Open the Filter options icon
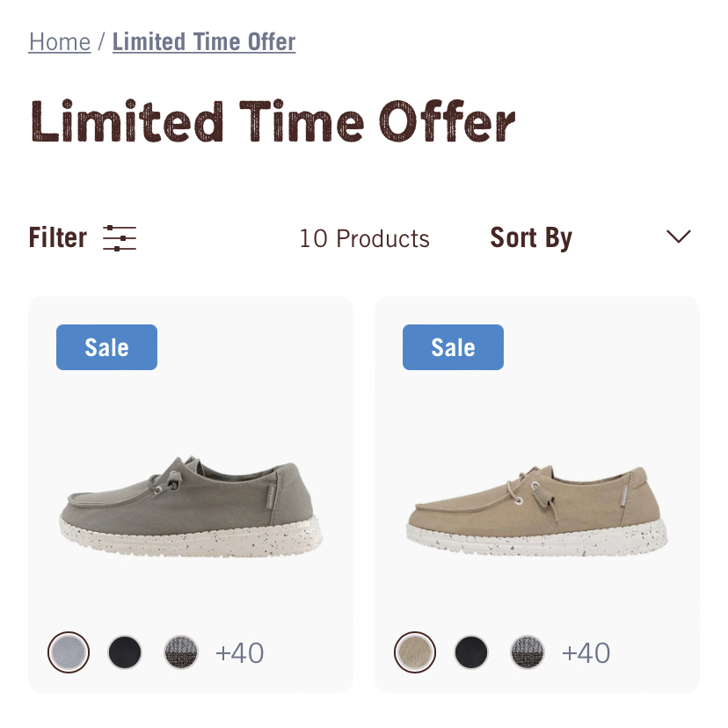This screenshot has height=728, width=728. click(120, 237)
